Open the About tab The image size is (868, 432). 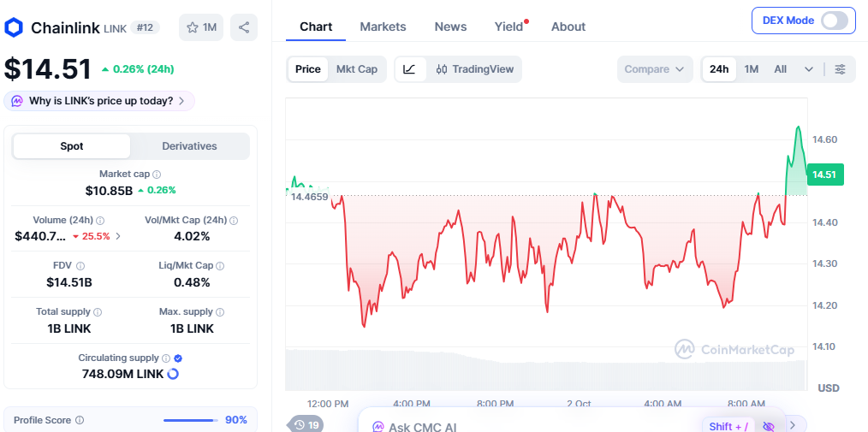click(x=568, y=27)
